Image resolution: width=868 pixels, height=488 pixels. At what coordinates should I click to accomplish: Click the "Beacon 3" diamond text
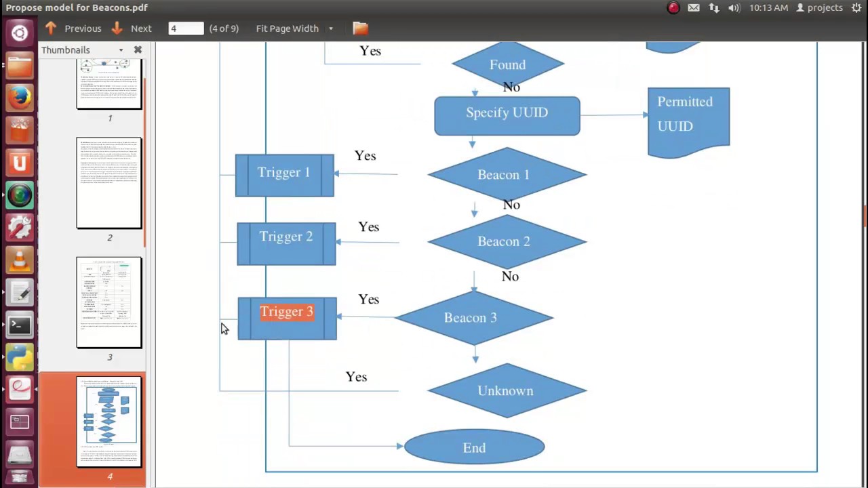point(470,318)
